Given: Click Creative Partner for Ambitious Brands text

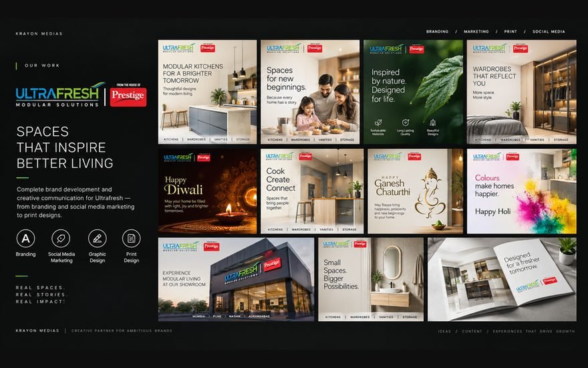Looking at the screenshot, I should click(x=122, y=331).
